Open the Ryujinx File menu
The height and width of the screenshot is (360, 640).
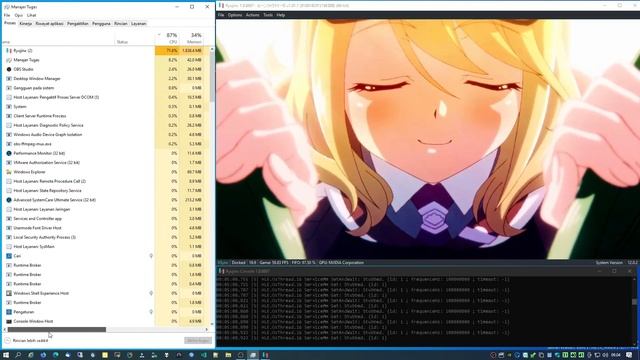tap(221, 15)
